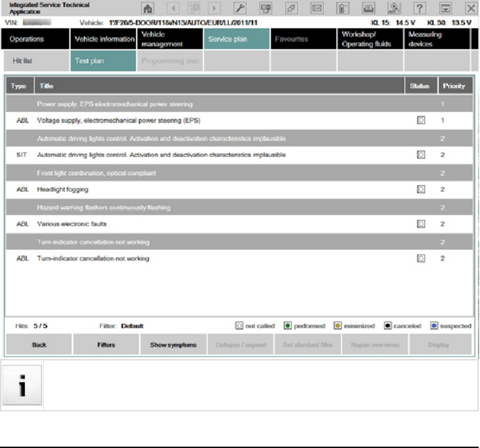Open the Operations tab

[36, 39]
